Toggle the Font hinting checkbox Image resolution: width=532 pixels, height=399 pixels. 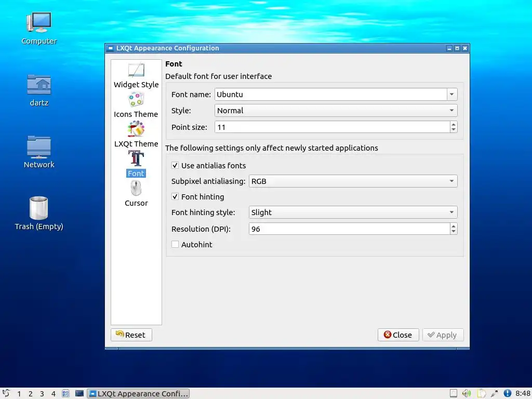point(175,197)
